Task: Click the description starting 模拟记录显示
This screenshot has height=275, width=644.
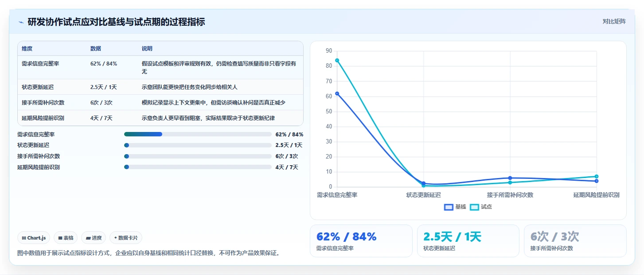Action: tap(214, 103)
